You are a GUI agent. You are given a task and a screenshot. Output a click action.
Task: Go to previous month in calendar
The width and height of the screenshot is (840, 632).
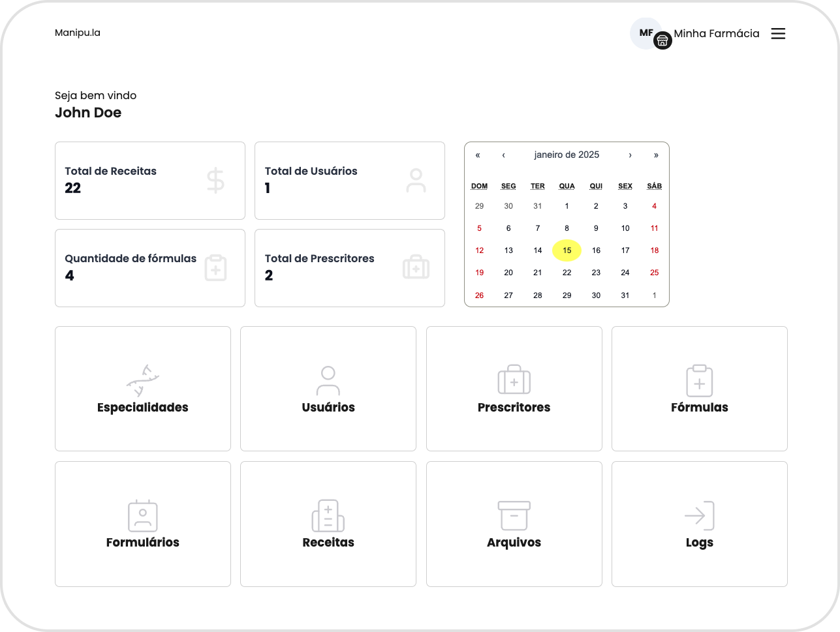click(x=503, y=155)
